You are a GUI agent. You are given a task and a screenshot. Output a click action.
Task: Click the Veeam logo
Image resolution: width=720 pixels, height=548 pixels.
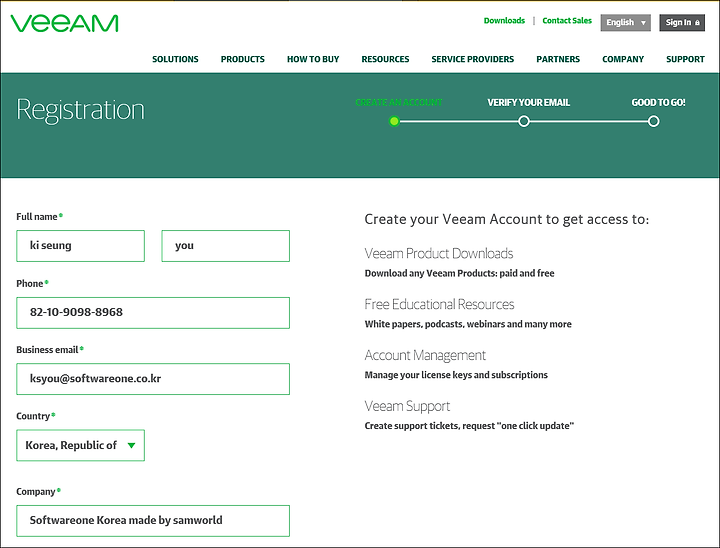(64, 23)
